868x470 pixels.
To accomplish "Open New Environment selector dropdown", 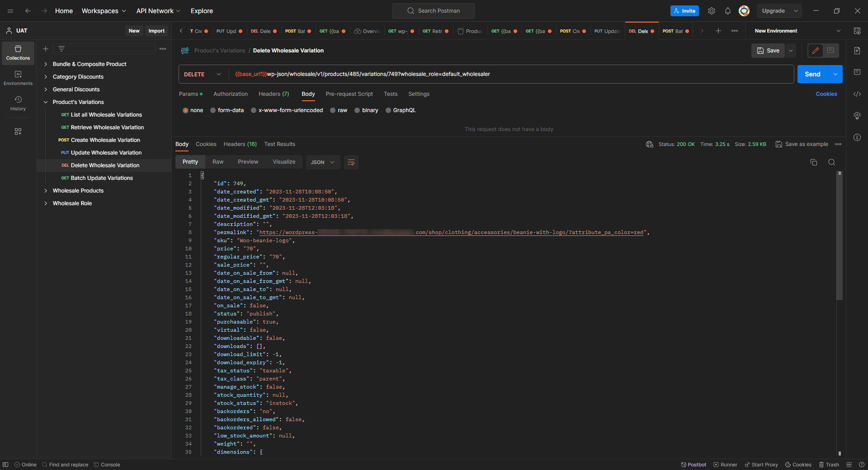I will coord(798,31).
